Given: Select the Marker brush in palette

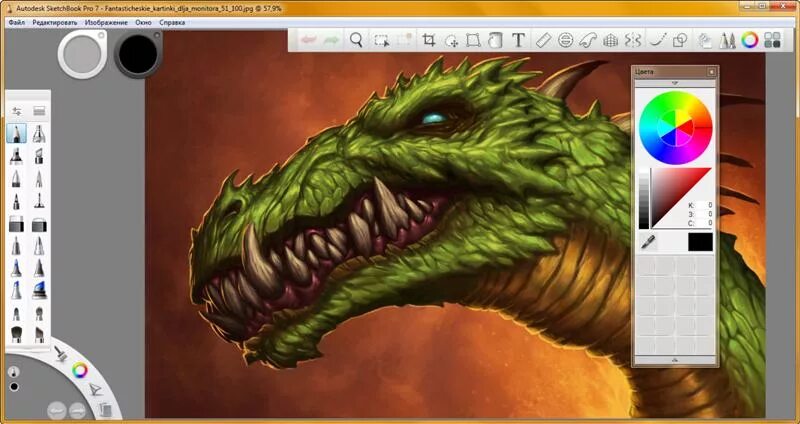Looking at the screenshot, I should click(16, 156).
